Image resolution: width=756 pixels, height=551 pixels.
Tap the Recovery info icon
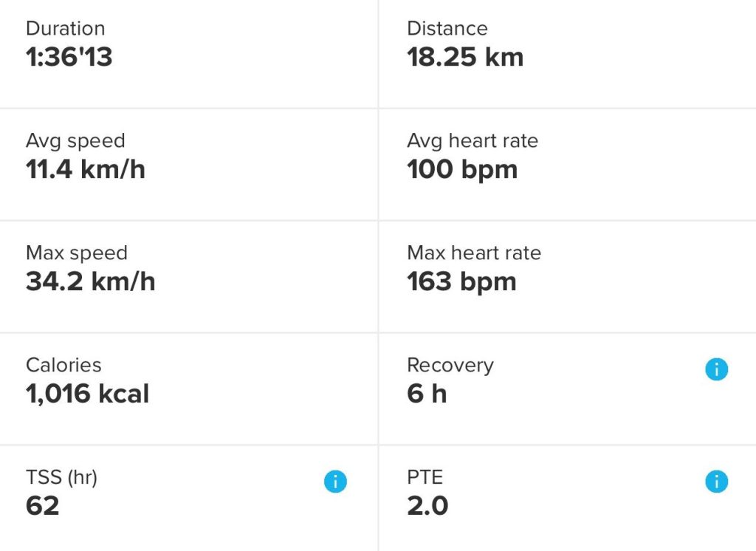click(x=716, y=369)
